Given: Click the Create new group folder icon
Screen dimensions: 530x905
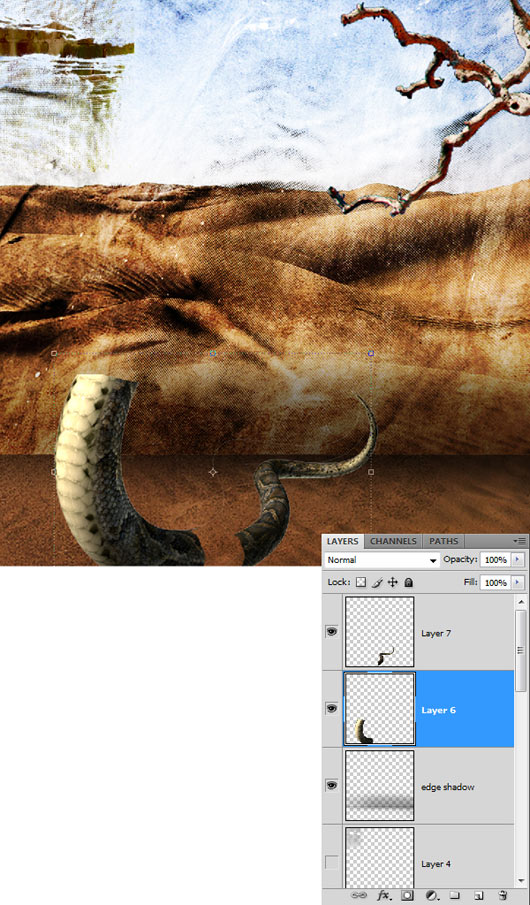Looking at the screenshot, I should tap(454, 896).
